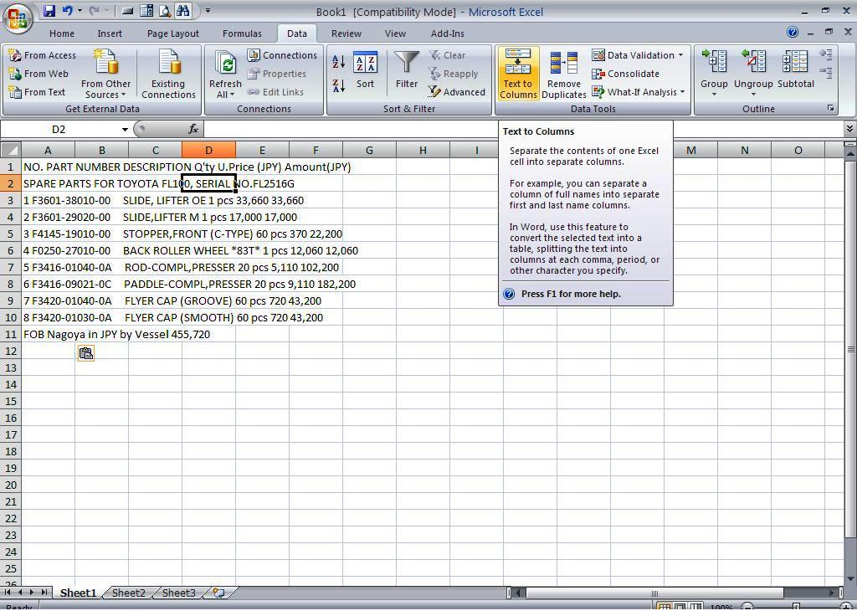The height and width of the screenshot is (616, 857).
Task: Open Name Box dropdown arrow
Action: [126, 130]
